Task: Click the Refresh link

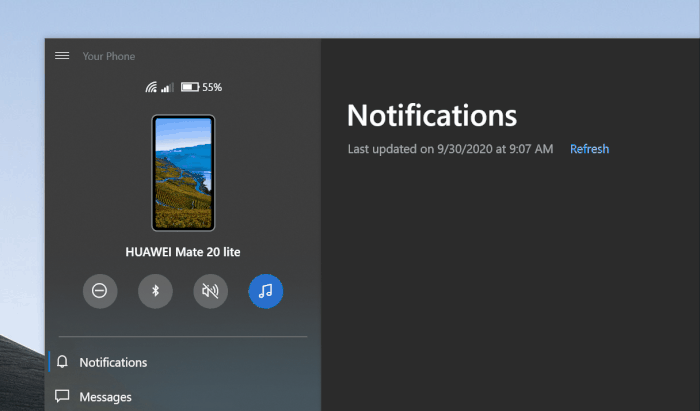Action: [589, 149]
